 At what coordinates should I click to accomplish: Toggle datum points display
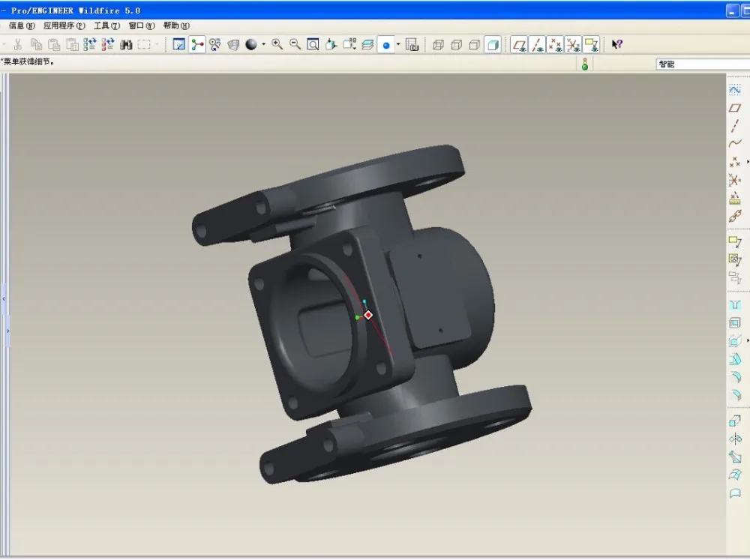pos(555,45)
